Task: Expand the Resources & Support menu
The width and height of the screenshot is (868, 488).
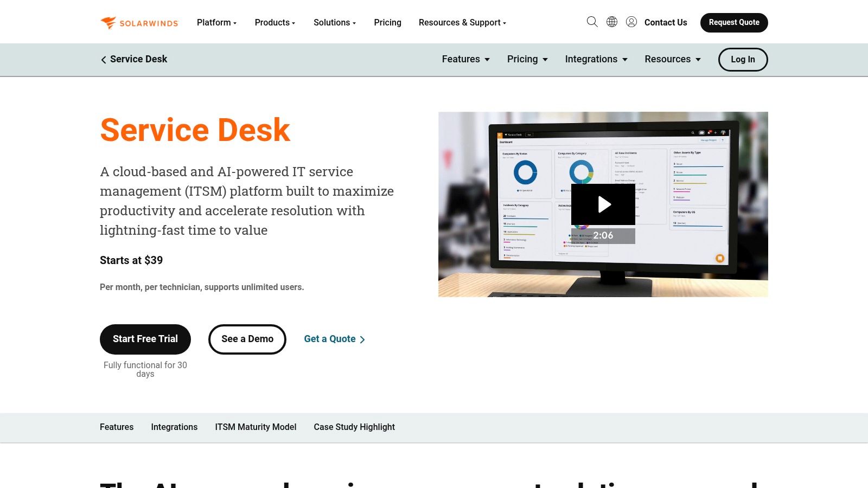Action: point(462,23)
